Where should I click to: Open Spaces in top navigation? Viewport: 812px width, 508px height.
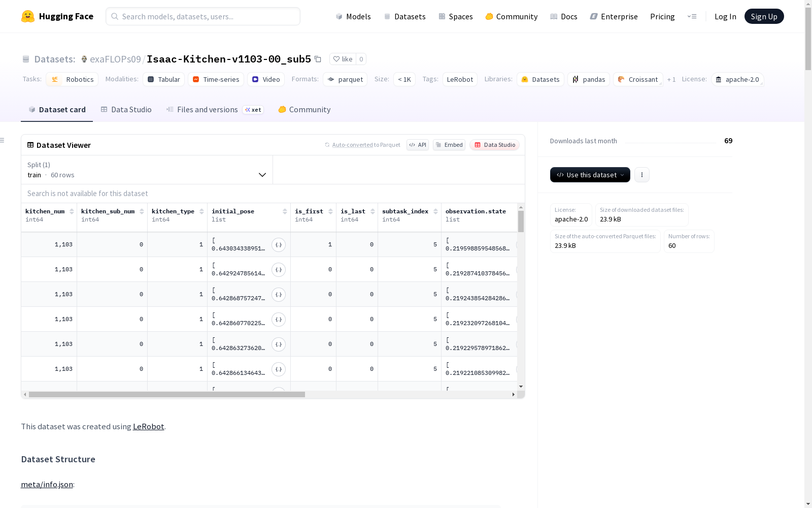coord(455,16)
